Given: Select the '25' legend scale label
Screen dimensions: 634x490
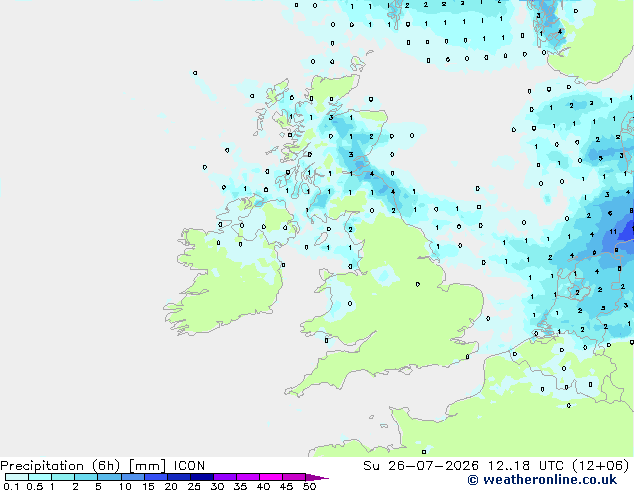Looking at the screenshot, I should point(194,486).
